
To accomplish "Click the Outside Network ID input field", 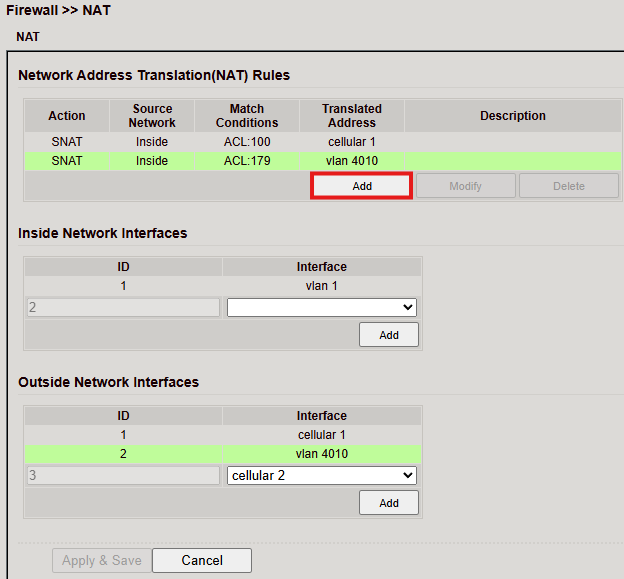I will click(122, 475).
